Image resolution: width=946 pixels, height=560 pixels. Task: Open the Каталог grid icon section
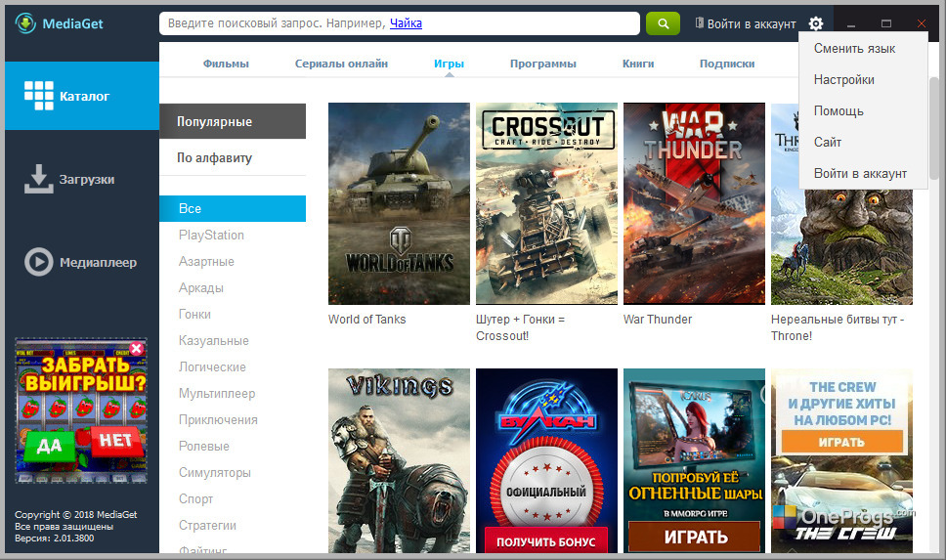click(39, 96)
